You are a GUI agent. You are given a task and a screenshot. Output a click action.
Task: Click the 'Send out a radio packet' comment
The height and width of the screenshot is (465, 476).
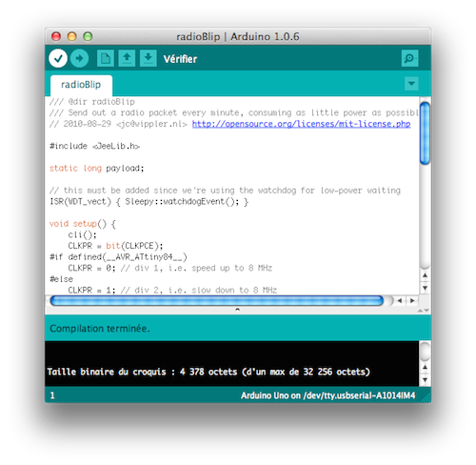234,112
